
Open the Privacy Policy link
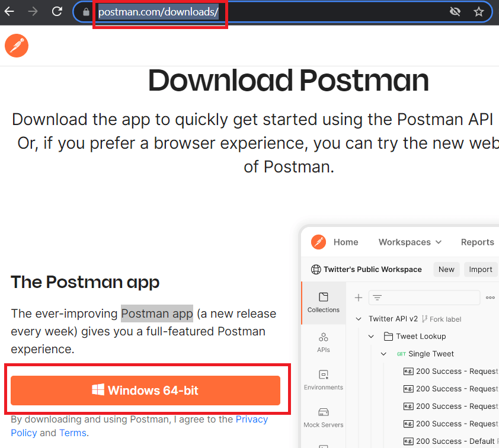click(x=251, y=420)
